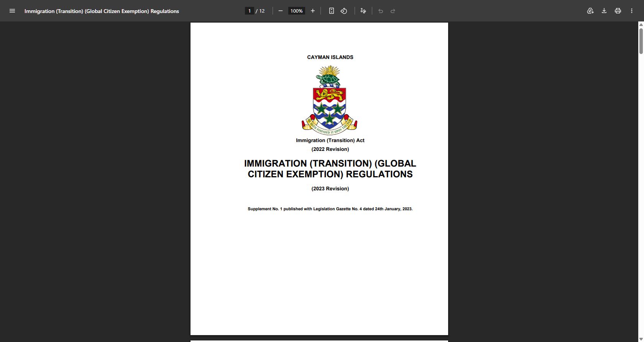Rotate the document counterclockwise
This screenshot has height=342, width=644.
coord(344,11)
